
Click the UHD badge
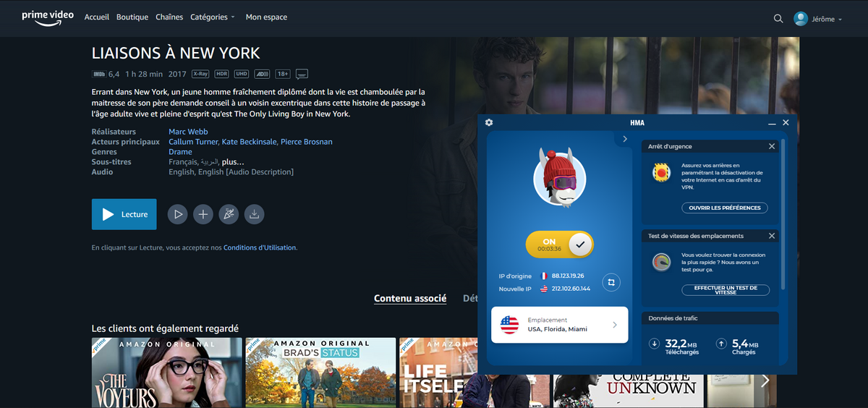coord(242,74)
